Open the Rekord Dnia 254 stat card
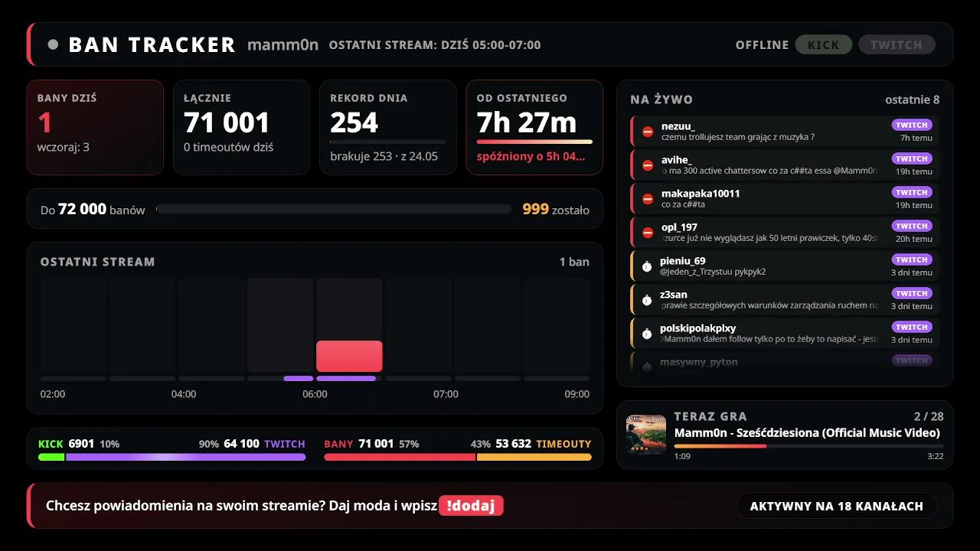 pyautogui.click(x=388, y=128)
